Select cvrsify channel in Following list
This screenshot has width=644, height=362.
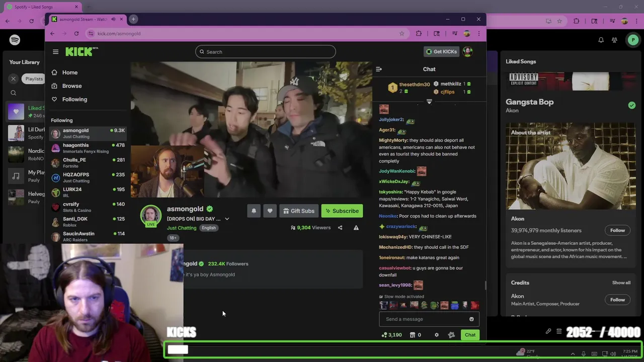pyautogui.click(x=88, y=207)
